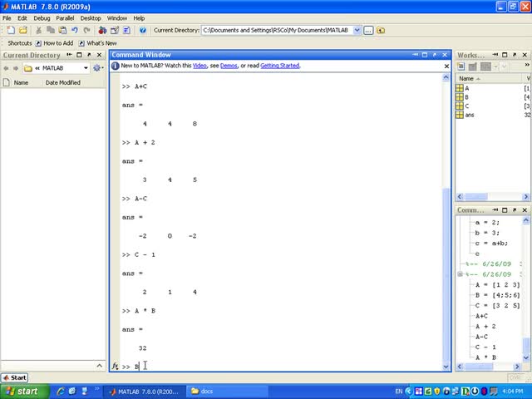
Task: Open the GUIDE toolbar icon
Action: point(115,30)
